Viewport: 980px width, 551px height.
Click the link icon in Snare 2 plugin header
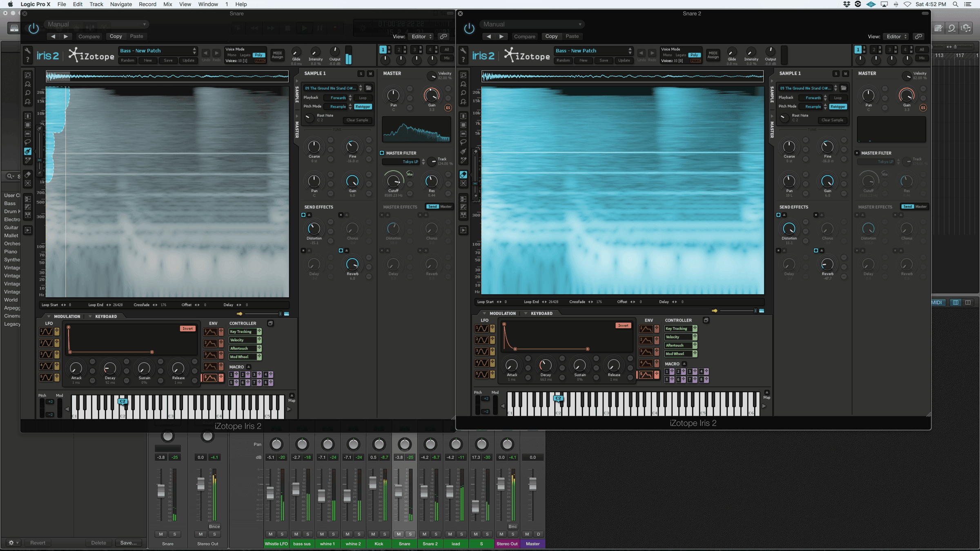coord(918,36)
